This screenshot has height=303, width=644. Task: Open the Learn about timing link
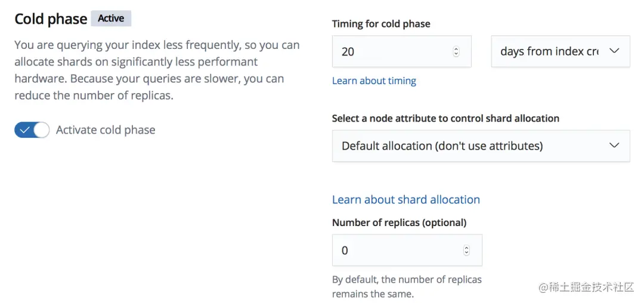(x=374, y=81)
